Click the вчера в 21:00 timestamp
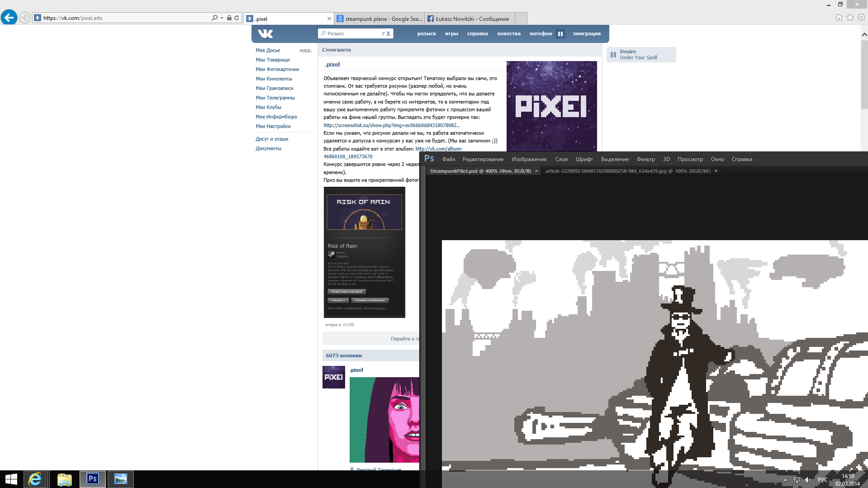Image resolution: width=868 pixels, height=488 pixels. [340, 325]
